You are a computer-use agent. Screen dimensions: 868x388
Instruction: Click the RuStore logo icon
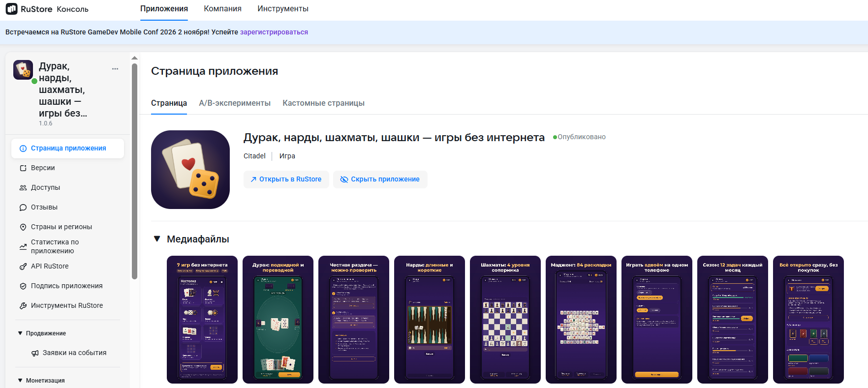(11, 9)
